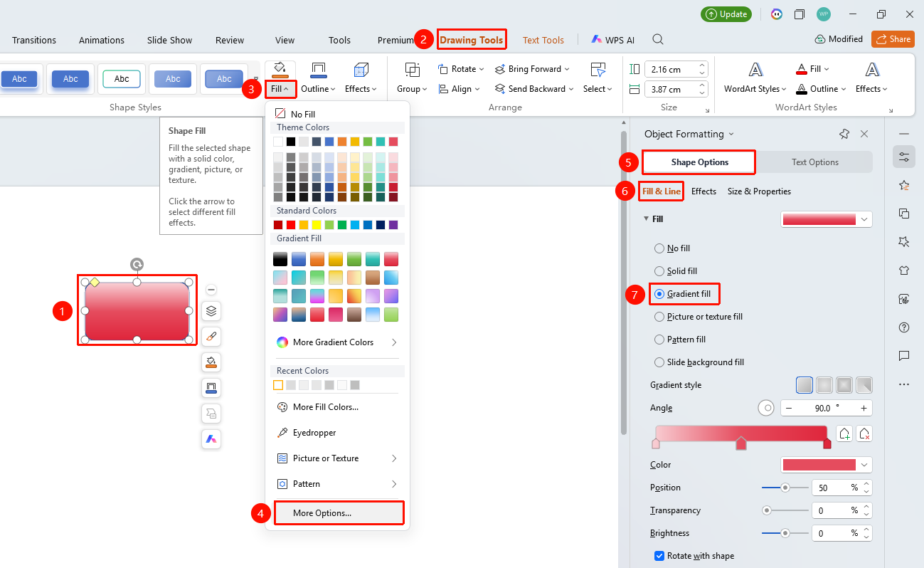Click the search magnifier icon in ribbon
The height and width of the screenshot is (568, 924).
coord(659,40)
